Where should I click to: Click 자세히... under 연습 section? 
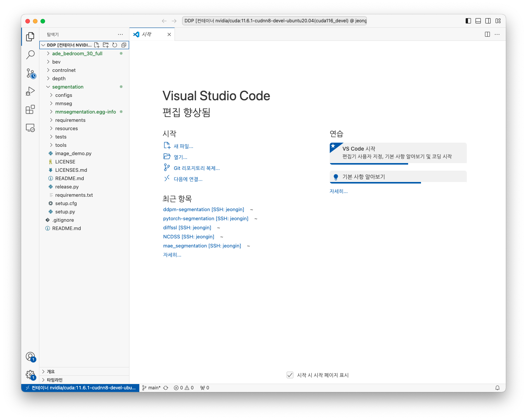point(338,191)
